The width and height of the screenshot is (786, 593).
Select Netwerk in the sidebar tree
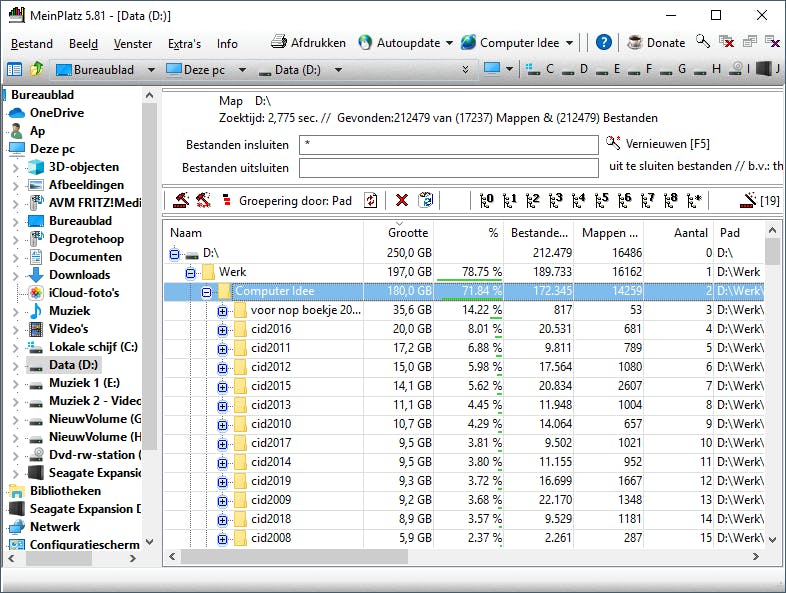55,527
